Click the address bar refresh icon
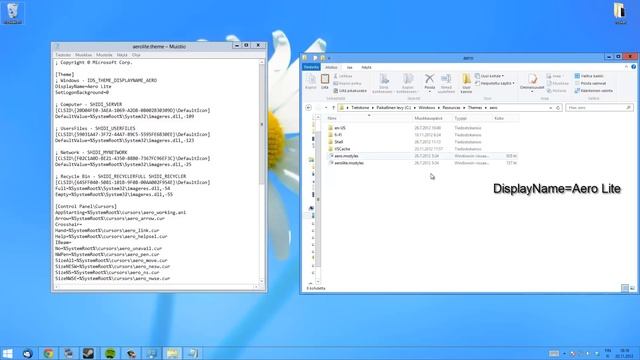Image resolution: width=640 pixels, height=360 pixels. coord(558,108)
